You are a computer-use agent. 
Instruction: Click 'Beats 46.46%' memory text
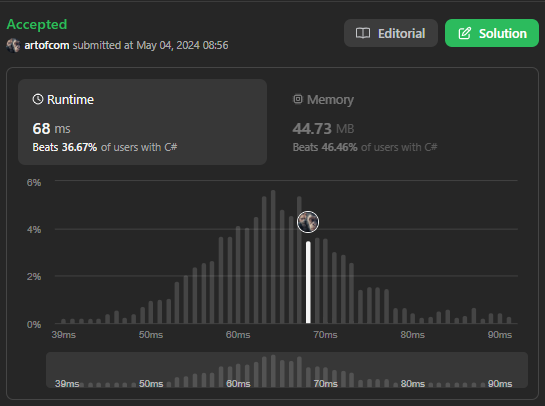pos(325,147)
